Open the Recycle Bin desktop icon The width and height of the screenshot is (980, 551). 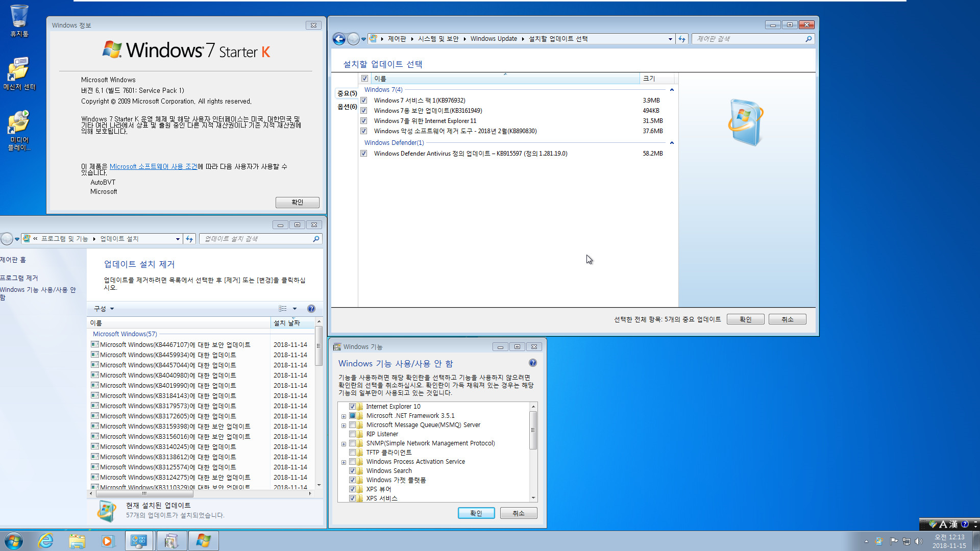(19, 21)
